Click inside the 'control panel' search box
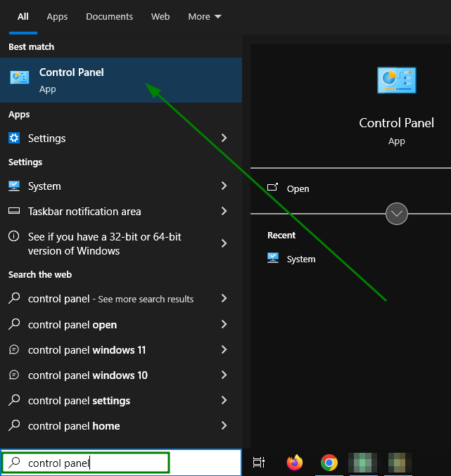This screenshot has height=476, width=451. click(x=121, y=463)
